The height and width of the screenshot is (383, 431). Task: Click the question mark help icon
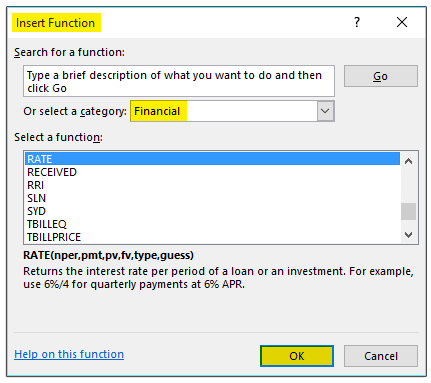tap(357, 22)
